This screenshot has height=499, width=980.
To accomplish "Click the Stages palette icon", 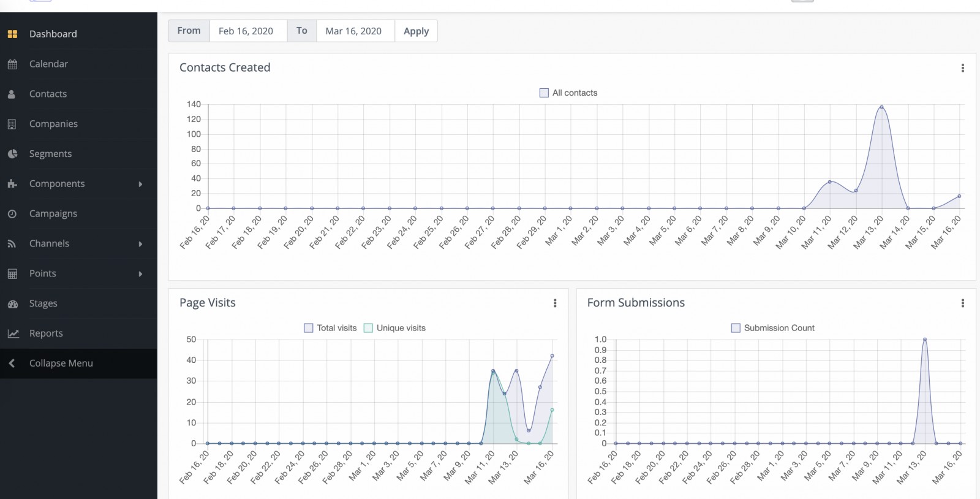I will point(12,304).
